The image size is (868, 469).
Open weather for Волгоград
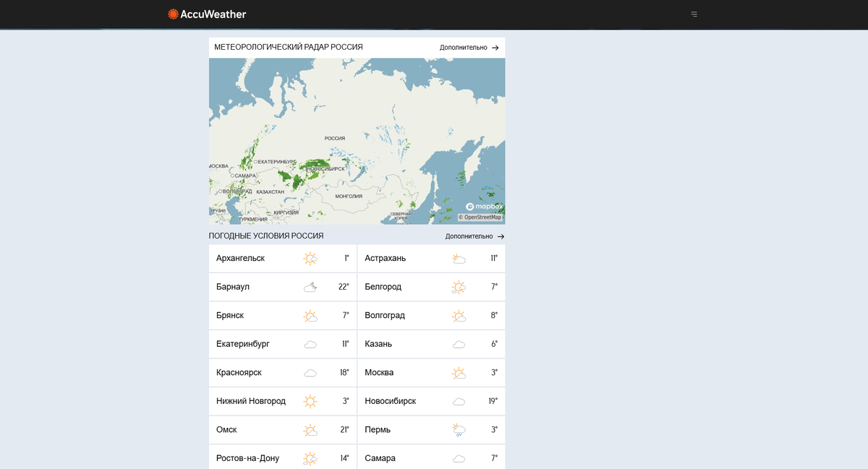[431, 315]
